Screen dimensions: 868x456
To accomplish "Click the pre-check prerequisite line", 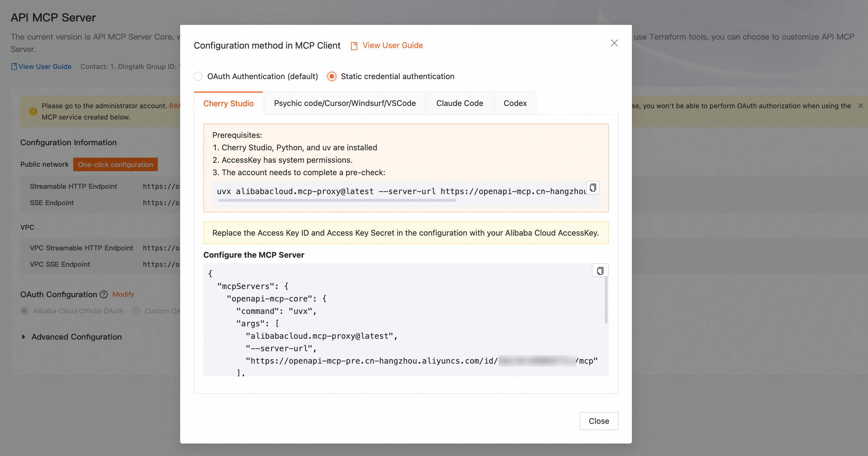I will [x=299, y=173].
